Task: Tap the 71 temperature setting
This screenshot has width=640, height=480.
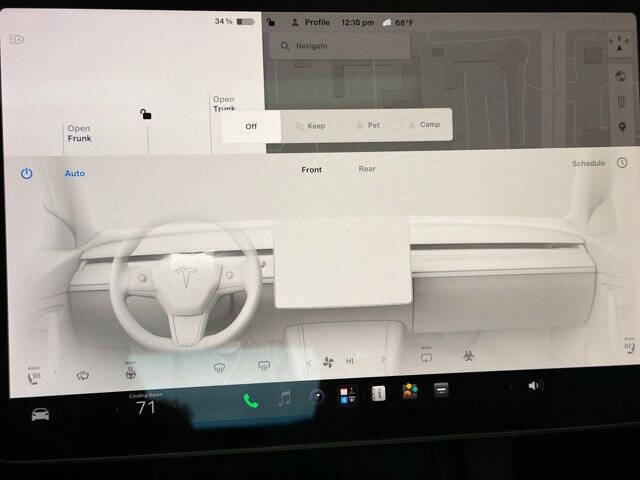Action: point(146,407)
